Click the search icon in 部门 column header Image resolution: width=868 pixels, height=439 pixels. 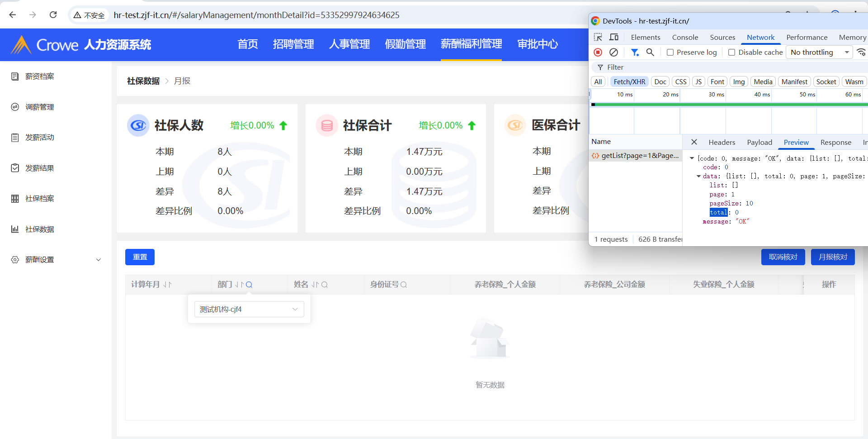(249, 285)
